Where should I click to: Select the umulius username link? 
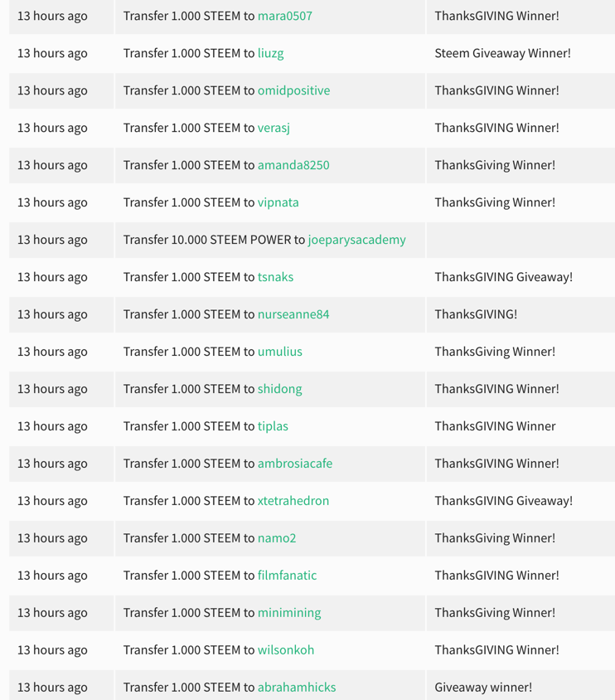click(279, 352)
